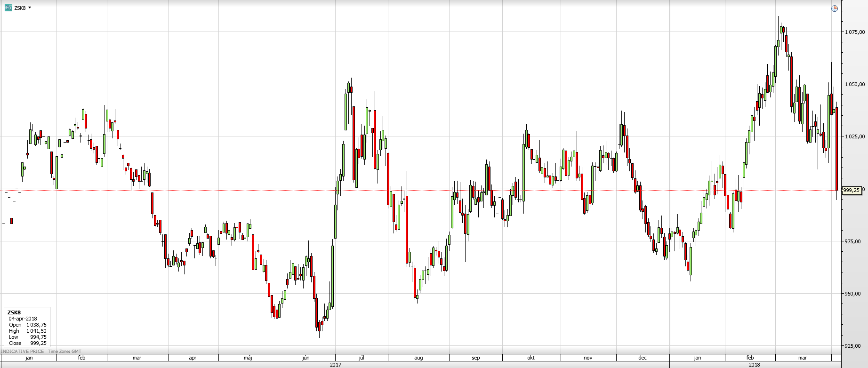Click the máj month label on axis
868x368 pixels.
[x=248, y=358]
